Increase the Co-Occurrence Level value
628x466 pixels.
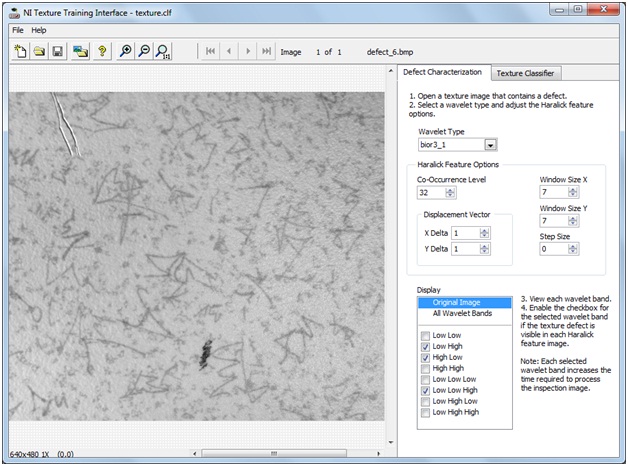(x=450, y=189)
